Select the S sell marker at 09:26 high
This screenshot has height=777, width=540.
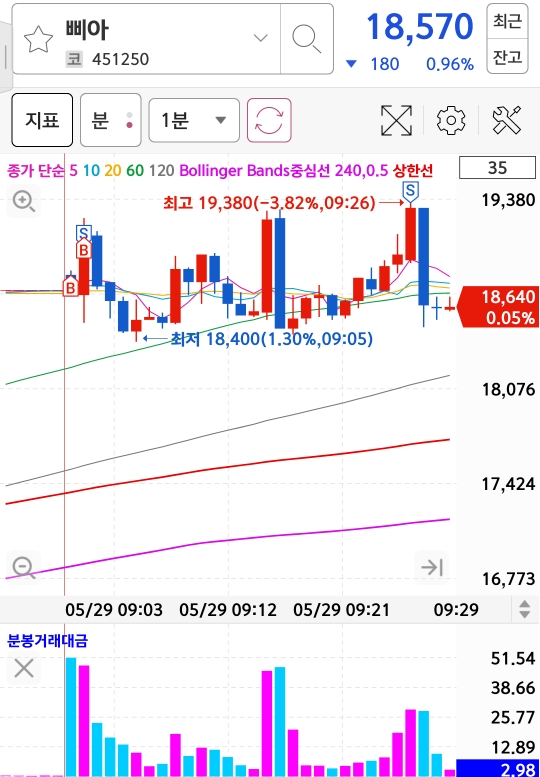pos(410,191)
